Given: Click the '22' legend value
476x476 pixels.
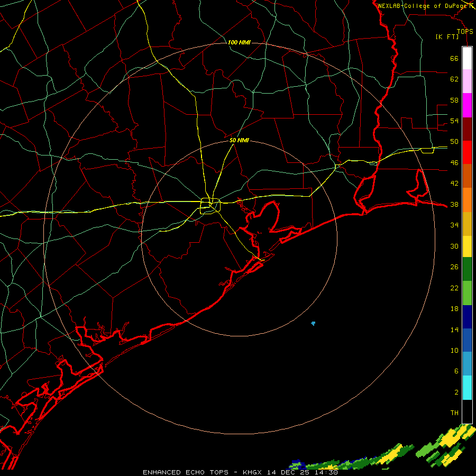Looking at the screenshot, I should [454, 288].
